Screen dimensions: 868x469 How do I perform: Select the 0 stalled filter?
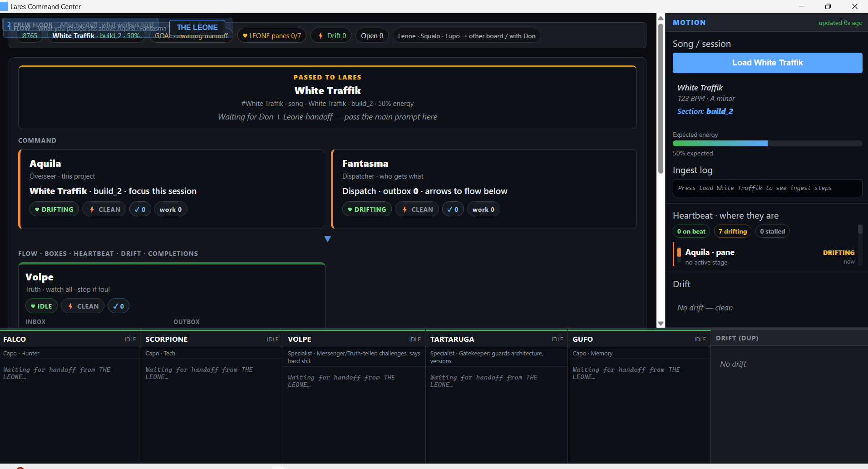[x=773, y=231]
